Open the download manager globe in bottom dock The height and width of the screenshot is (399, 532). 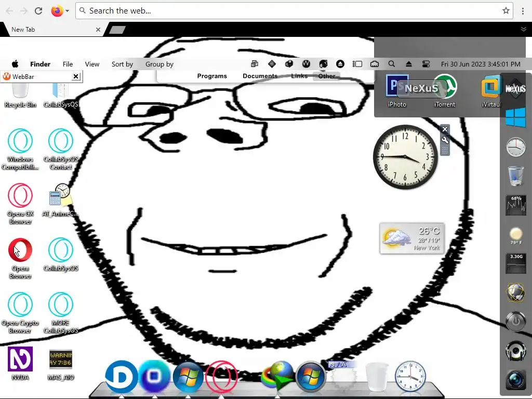[x=277, y=377]
